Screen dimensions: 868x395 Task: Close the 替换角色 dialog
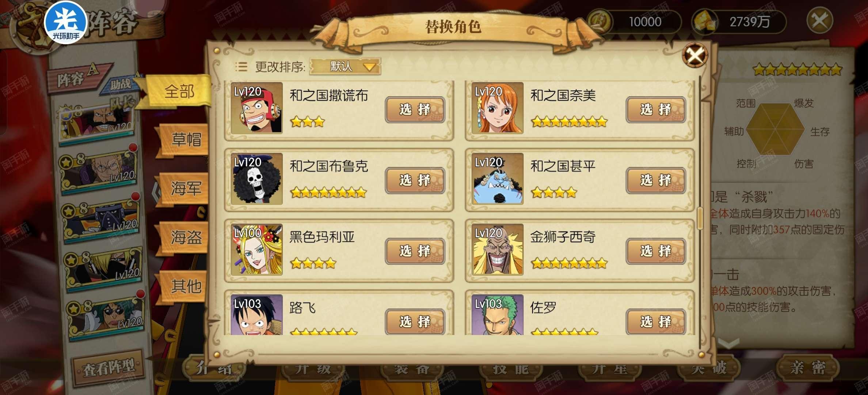(x=695, y=56)
